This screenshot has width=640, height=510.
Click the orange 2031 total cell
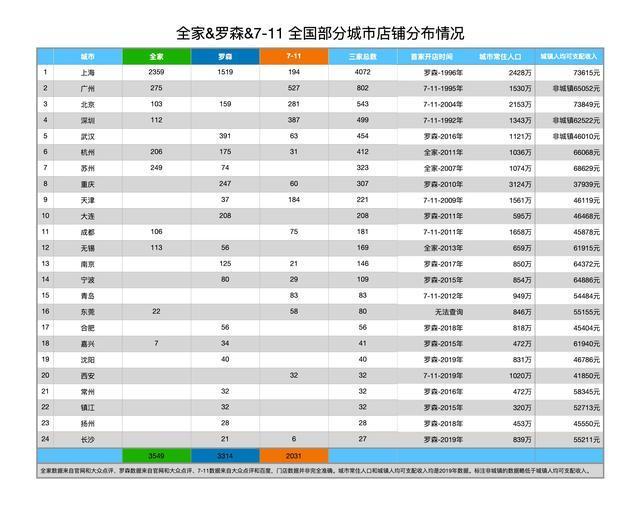coord(294,456)
